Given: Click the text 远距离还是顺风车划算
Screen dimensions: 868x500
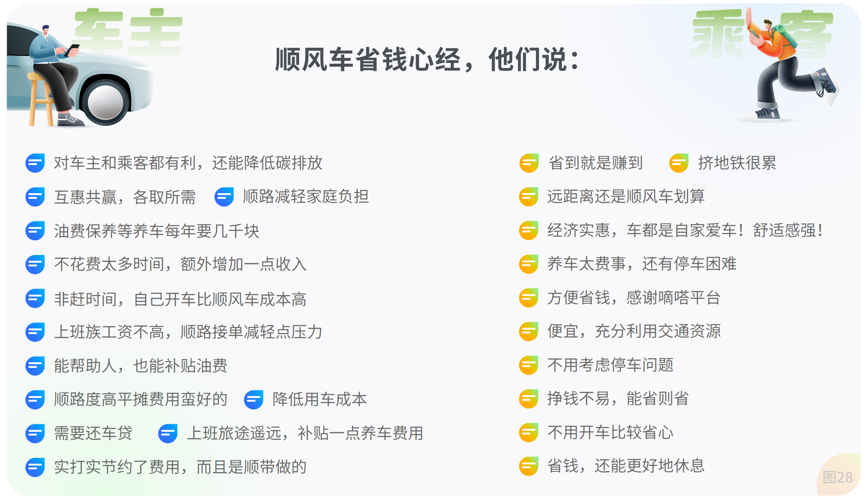Looking at the screenshot, I should (626, 196).
